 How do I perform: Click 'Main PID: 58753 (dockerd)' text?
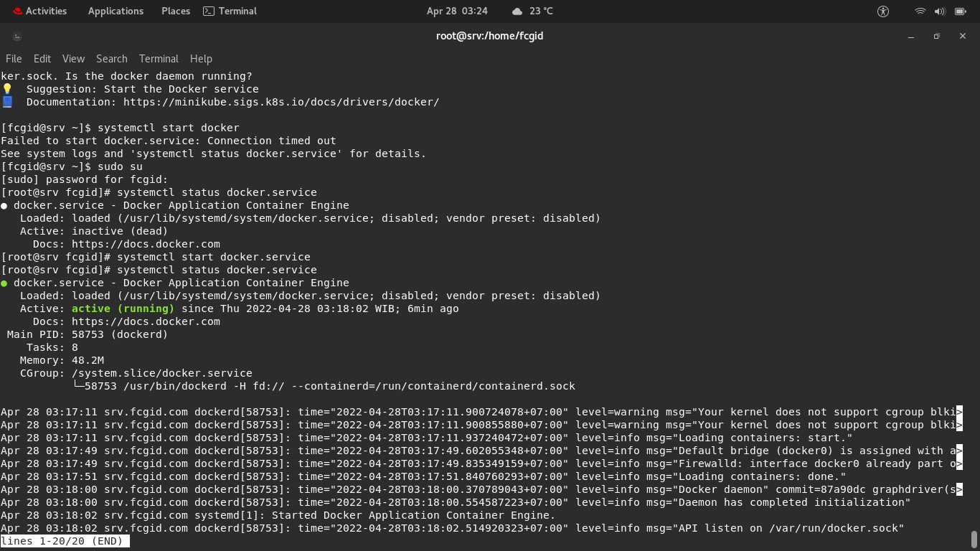(x=88, y=334)
